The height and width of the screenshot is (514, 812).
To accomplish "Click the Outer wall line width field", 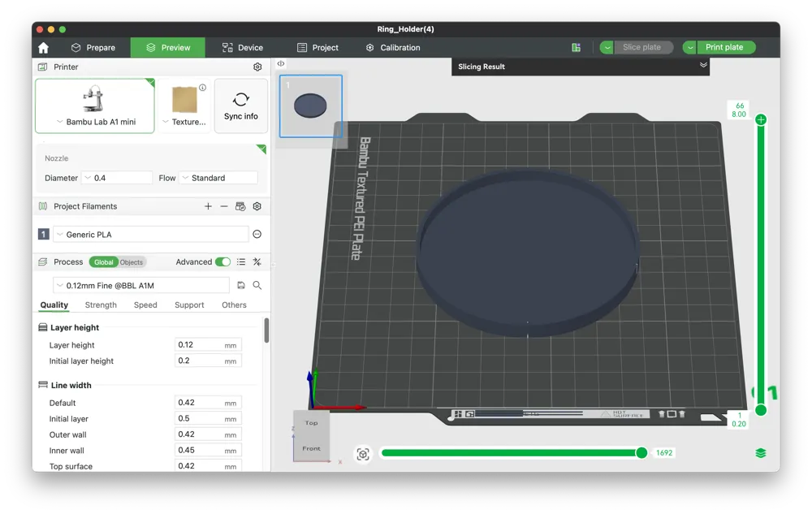I will click(x=208, y=434).
